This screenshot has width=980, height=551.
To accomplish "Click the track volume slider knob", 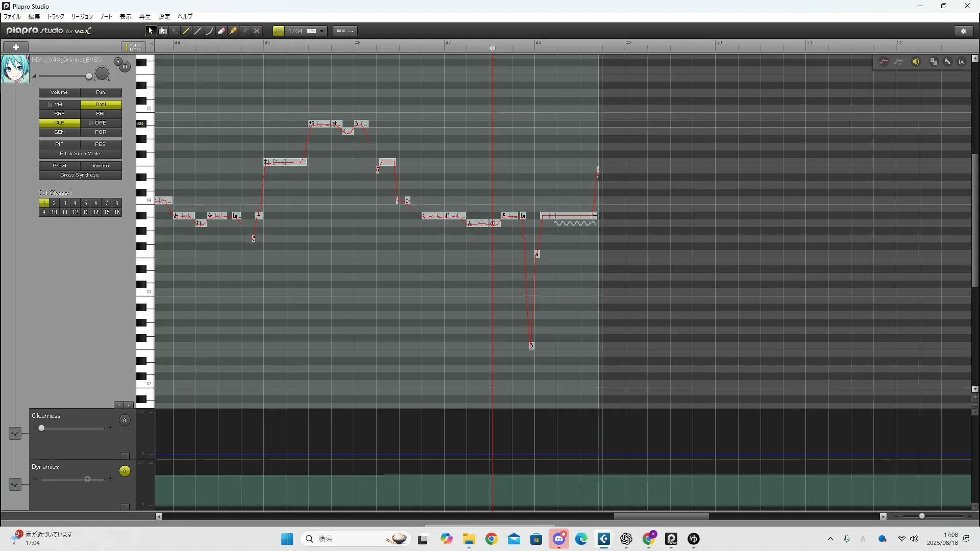I will click(x=89, y=77).
